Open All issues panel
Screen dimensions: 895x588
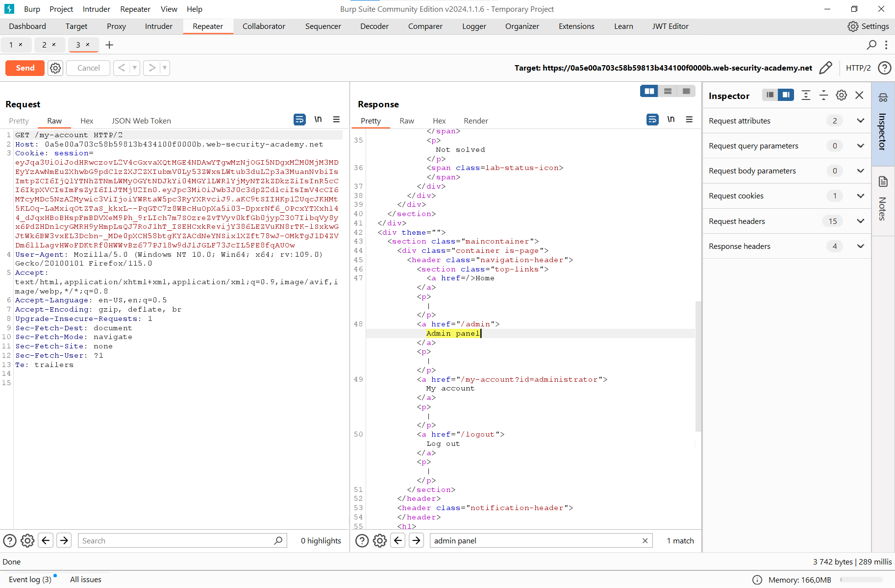85,579
